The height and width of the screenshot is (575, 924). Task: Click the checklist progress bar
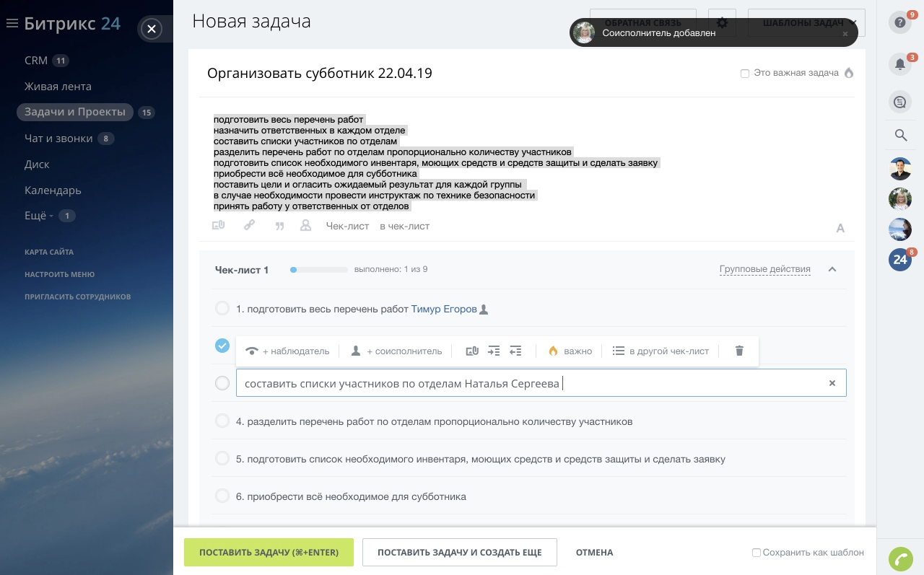point(318,270)
